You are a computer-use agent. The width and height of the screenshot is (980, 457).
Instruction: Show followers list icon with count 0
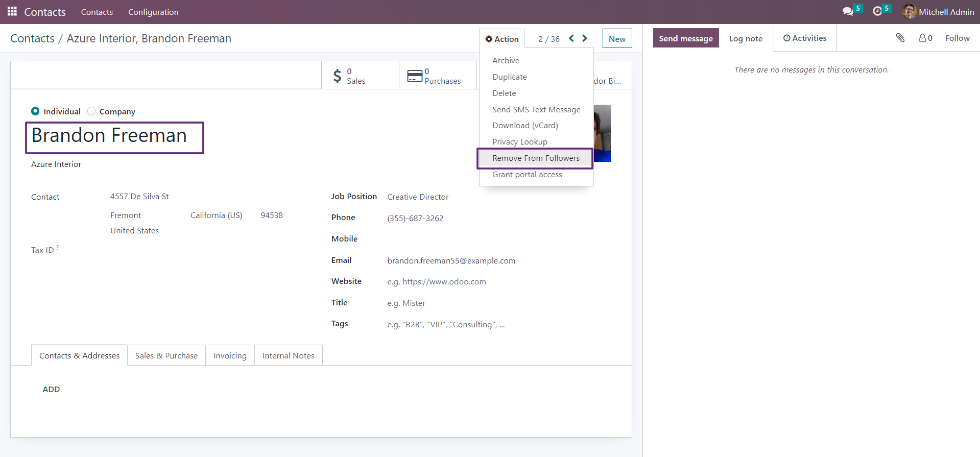coord(925,38)
